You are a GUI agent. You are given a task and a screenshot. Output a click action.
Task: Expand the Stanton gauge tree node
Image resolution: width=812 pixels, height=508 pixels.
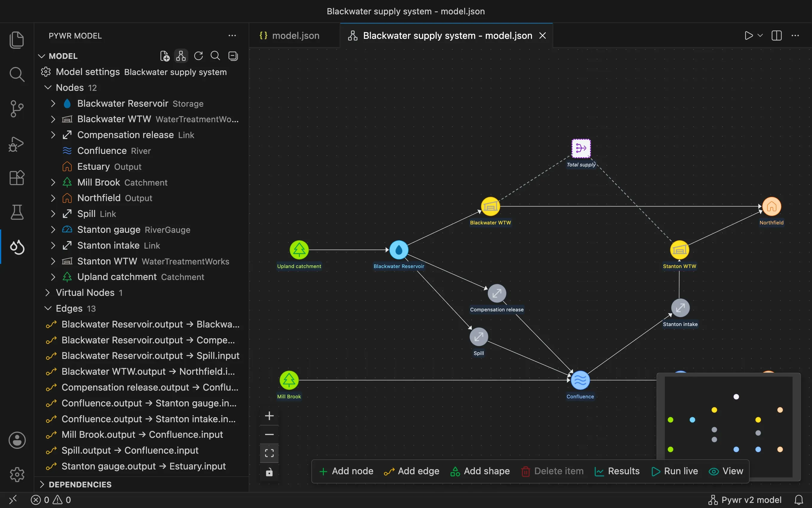53,229
